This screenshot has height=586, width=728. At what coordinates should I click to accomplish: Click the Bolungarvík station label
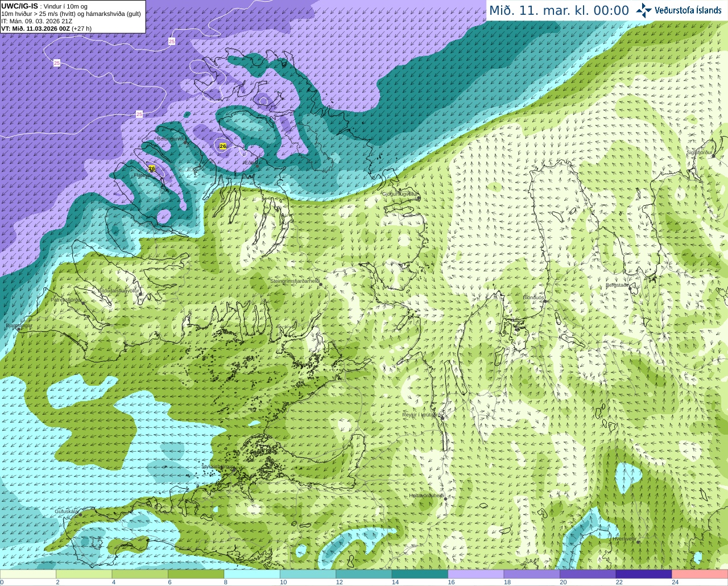coord(171,138)
